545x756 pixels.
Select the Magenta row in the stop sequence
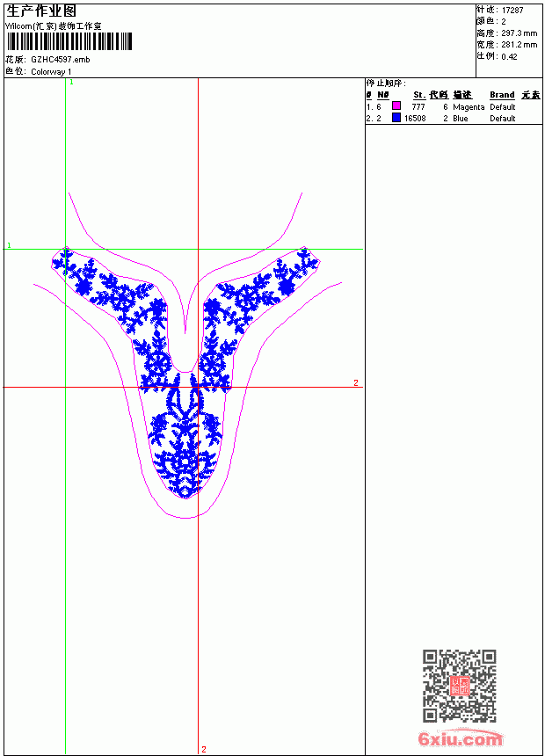(x=454, y=106)
